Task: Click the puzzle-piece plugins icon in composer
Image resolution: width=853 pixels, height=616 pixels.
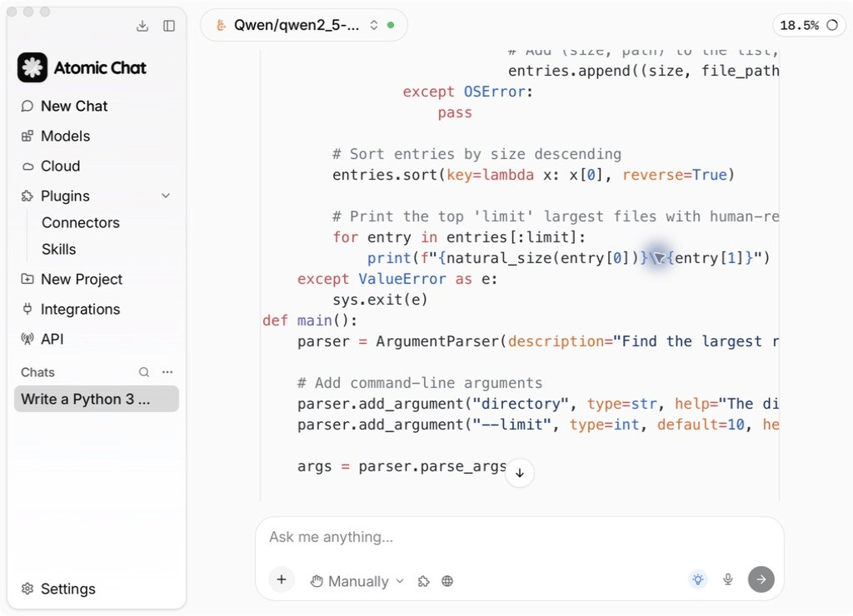Action: (x=423, y=581)
